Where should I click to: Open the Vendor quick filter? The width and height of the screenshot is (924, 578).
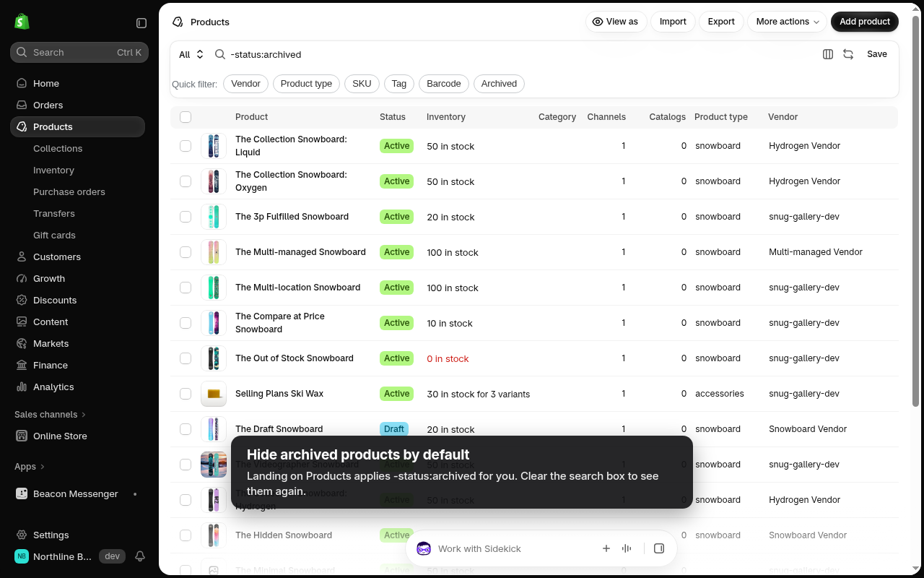(245, 84)
